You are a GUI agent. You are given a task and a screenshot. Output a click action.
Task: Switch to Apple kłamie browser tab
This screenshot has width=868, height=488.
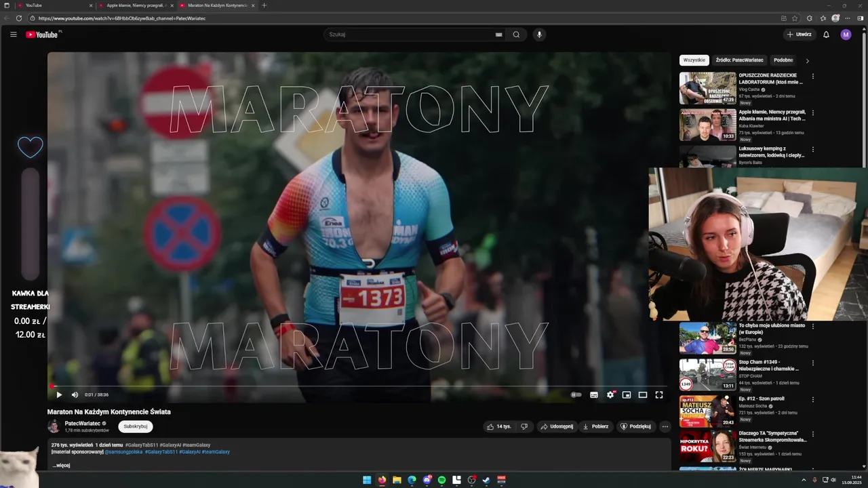coord(136,5)
